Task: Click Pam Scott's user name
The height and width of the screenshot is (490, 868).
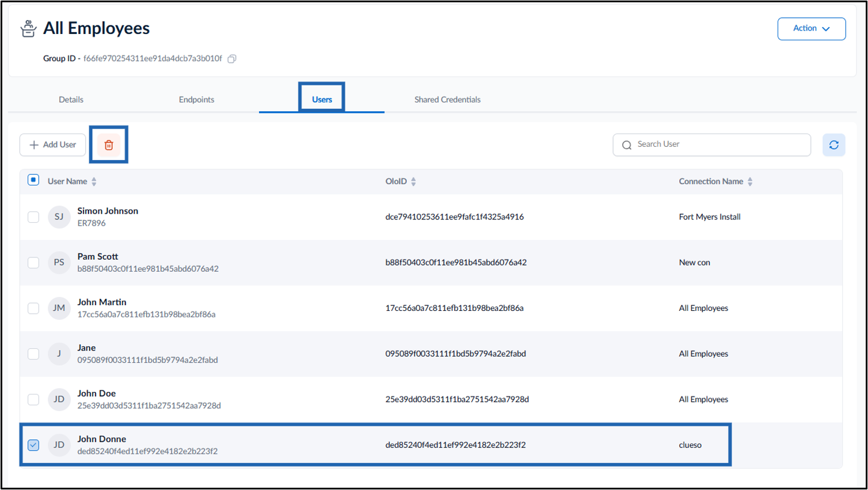Action: click(98, 257)
